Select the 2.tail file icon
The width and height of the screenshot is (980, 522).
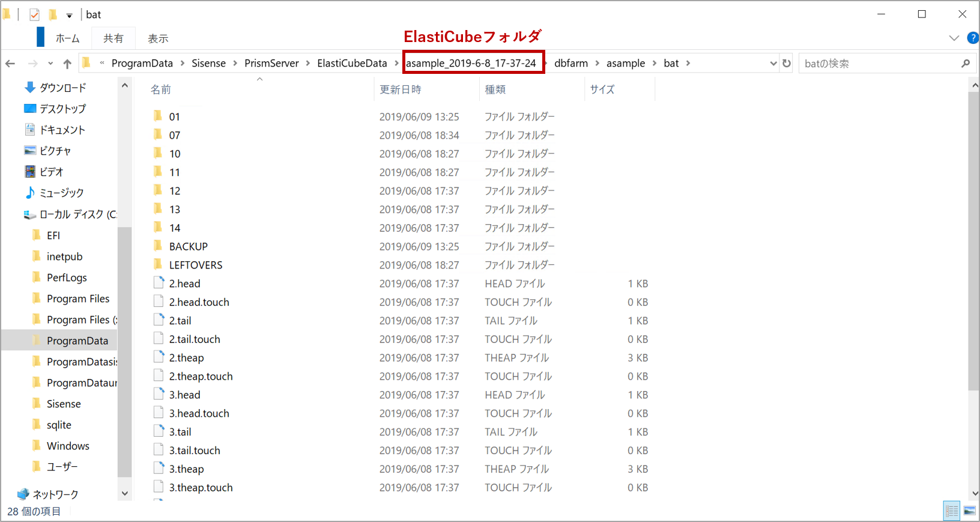click(x=159, y=320)
